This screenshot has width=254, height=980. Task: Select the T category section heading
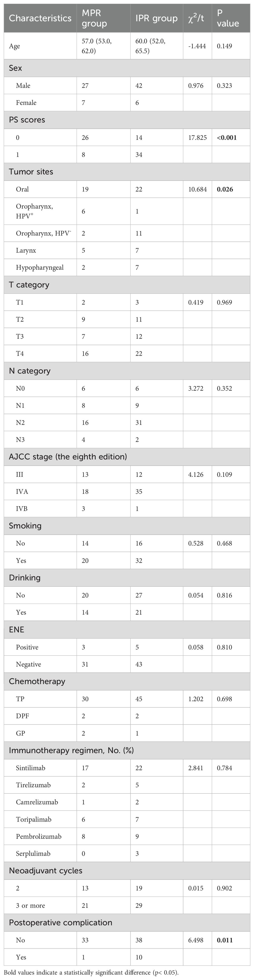(29, 285)
